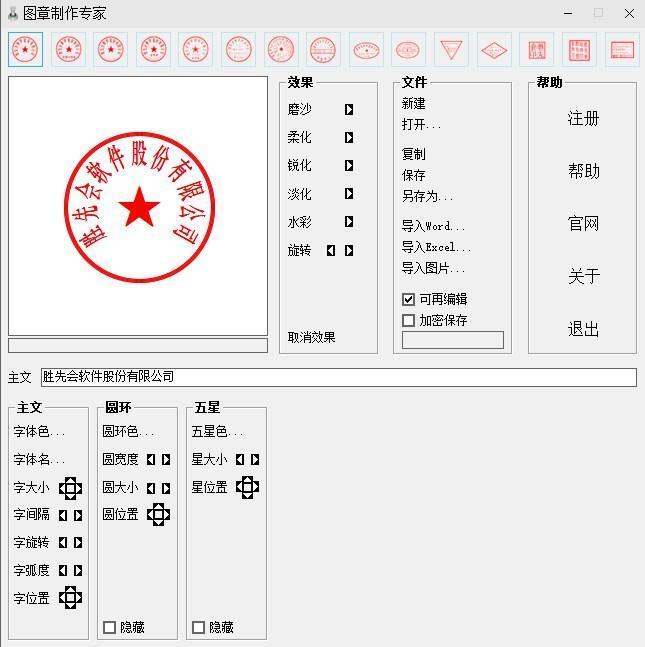Open 注册 registration

click(x=583, y=119)
